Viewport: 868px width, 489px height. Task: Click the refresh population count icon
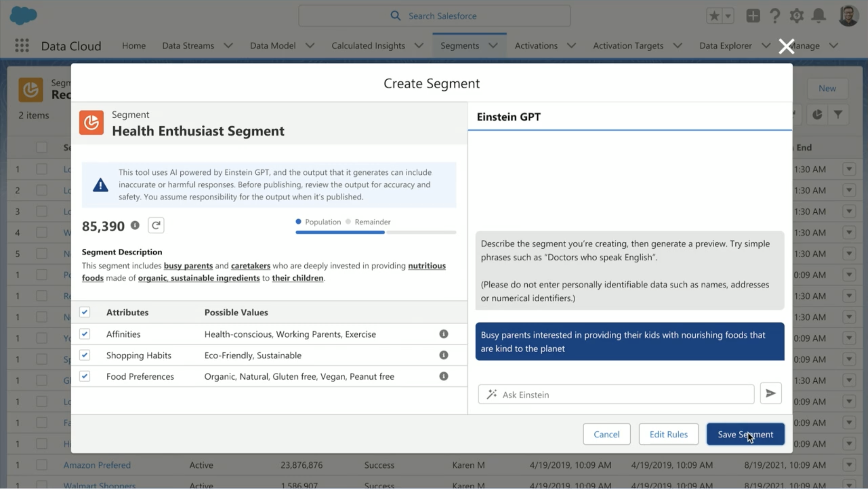[156, 225]
